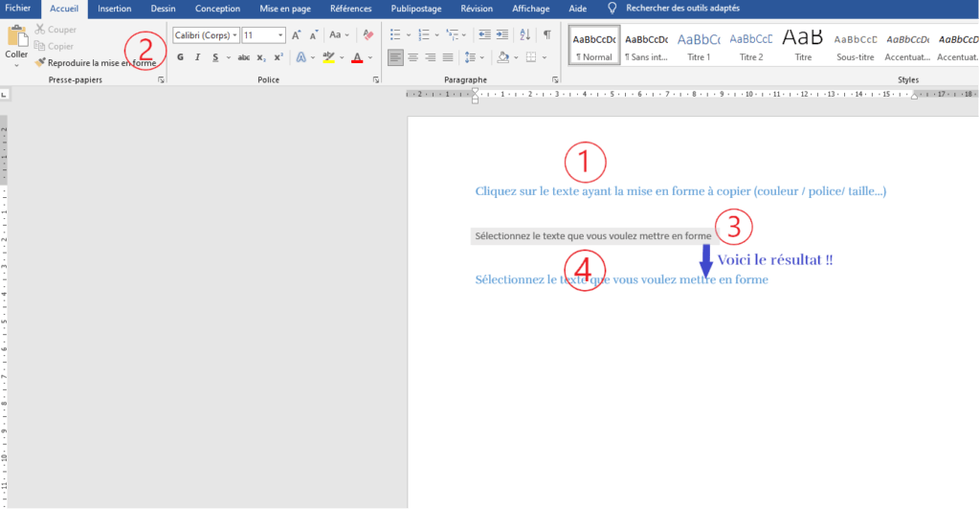Screen dimensions: 980x509
Task: Switch to the Conception tab
Action: pyautogui.click(x=217, y=9)
